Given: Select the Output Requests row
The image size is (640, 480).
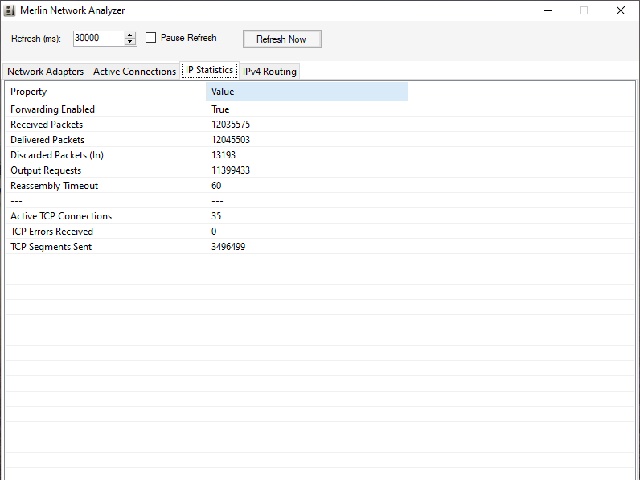Looking at the screenshot, I should pos(320,170).
